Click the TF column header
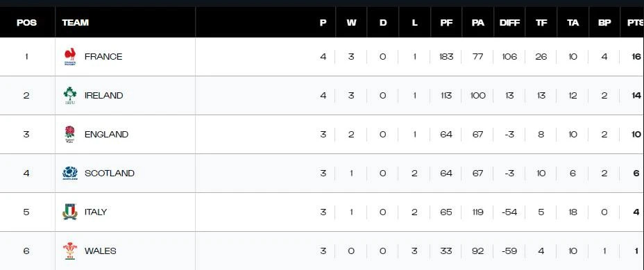This screenshot has width=644, height=270. pos(541,23)
